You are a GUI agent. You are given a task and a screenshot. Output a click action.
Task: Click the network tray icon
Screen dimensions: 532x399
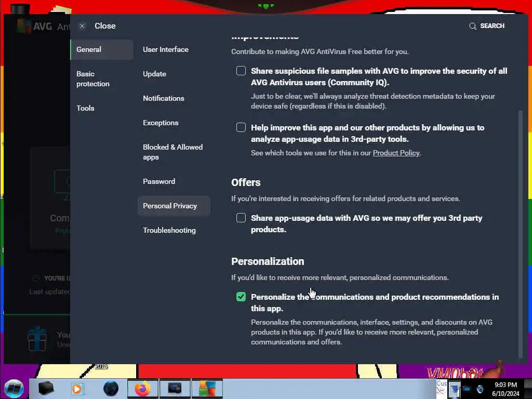pyautogui.click(x=467, y=389)
